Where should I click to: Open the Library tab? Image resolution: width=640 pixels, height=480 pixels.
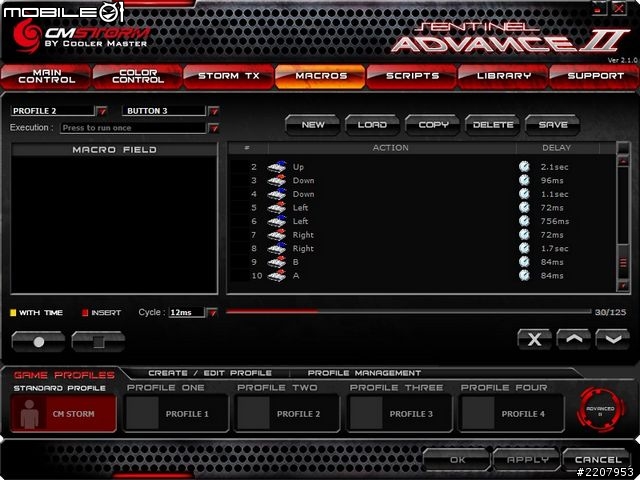[x=503, y=76]
